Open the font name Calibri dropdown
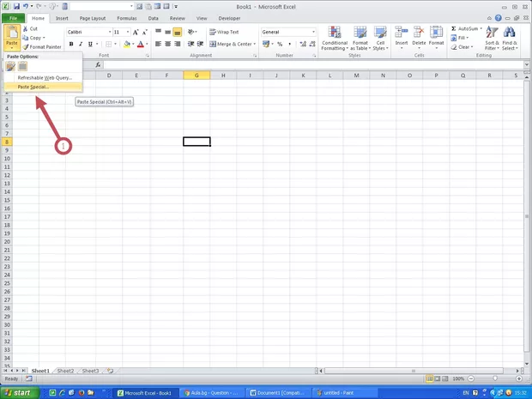Screen dimensions: 532x399 tap(106, 32)
